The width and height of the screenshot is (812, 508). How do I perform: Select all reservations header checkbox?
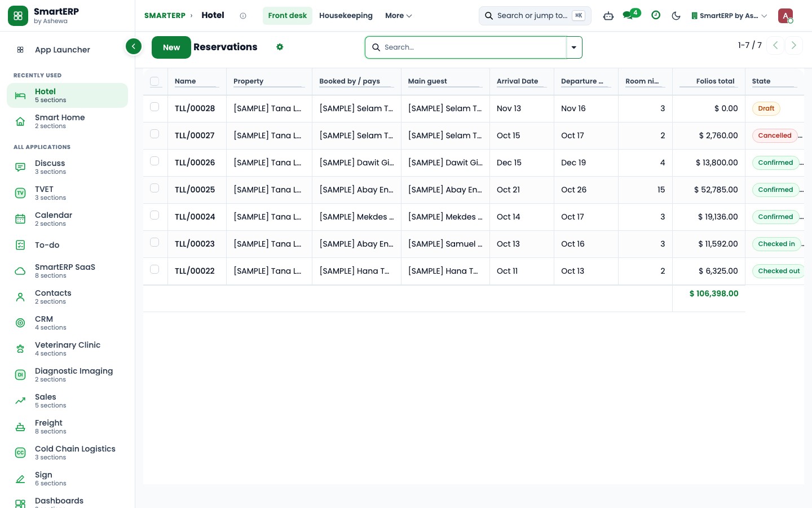coord(155,81)
